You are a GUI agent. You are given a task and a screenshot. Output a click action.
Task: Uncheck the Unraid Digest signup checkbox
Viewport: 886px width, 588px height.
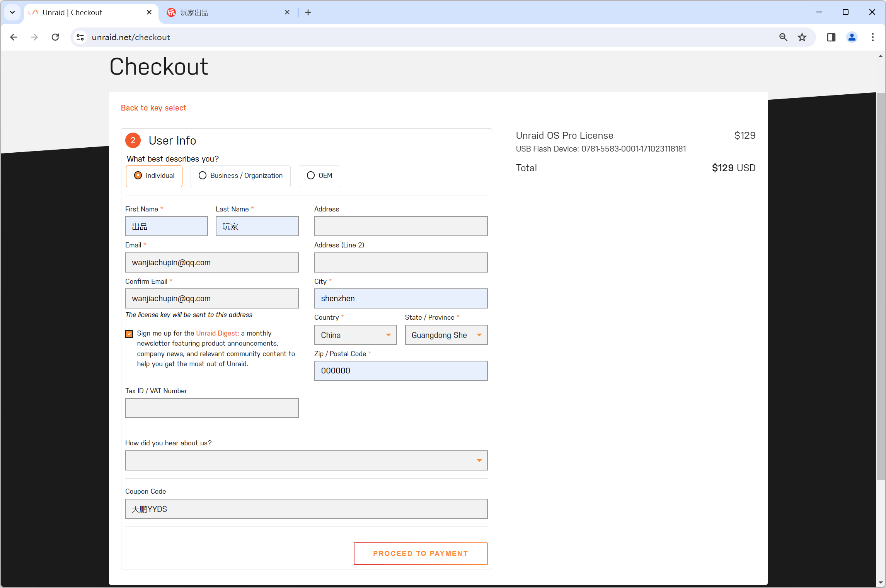click(x=129, y=334)
